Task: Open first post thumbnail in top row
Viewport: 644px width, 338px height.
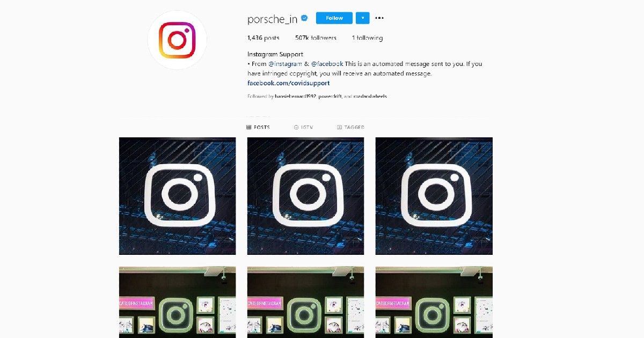Action: point(177,196)
